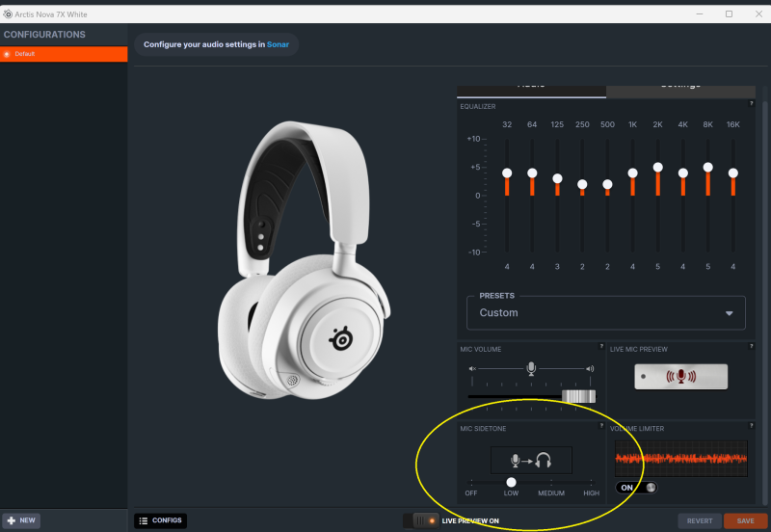Start the Live Mic Preview button
Viewport: 771px width, 532px height.
[x=681, y=377]
